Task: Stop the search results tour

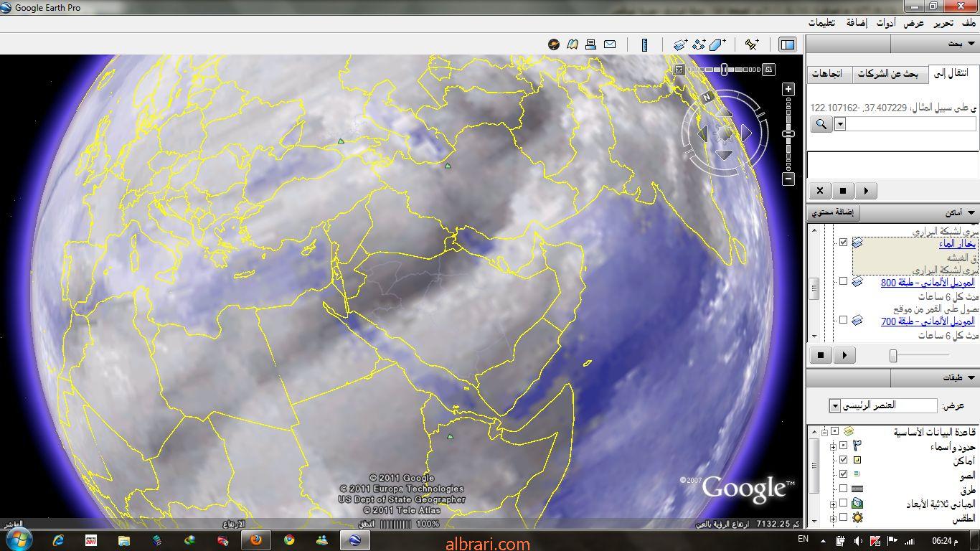Action: pyautogui.click(x=843, y=191)
